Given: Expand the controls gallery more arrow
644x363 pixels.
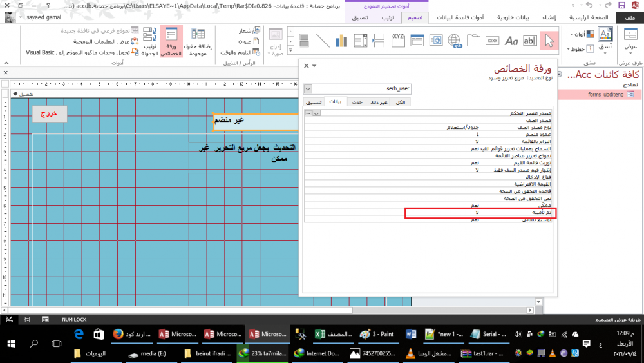Looking at the screenshot, I should coord(290,50).
